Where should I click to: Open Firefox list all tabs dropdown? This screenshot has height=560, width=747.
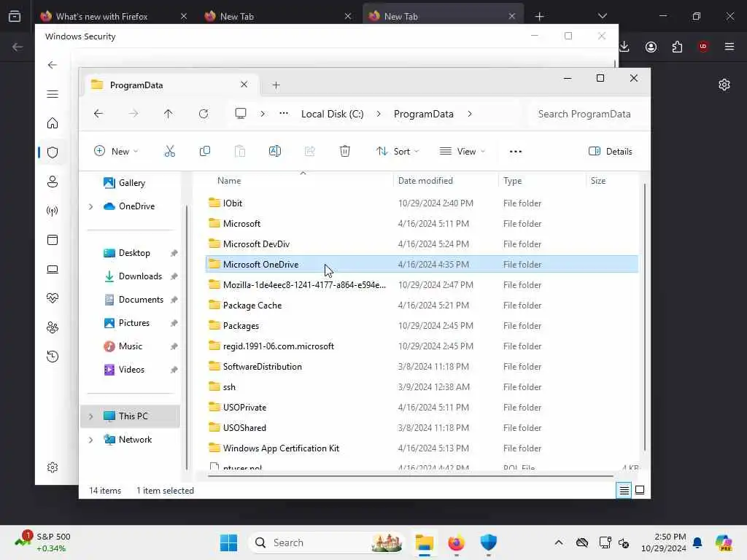click(x=602, y=16)
